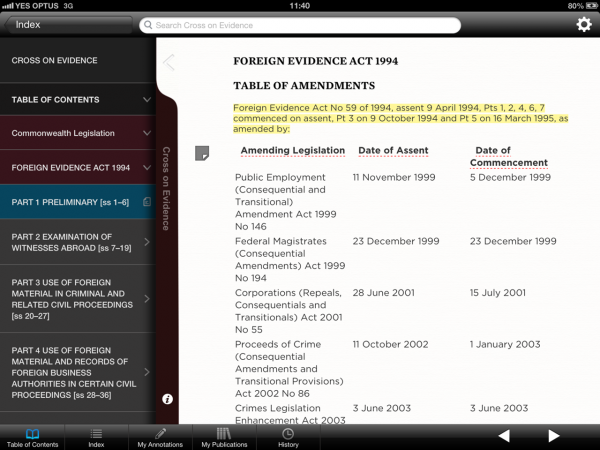
Task: Focus the Search Cross on Evidence field
Action: (300, 25)
